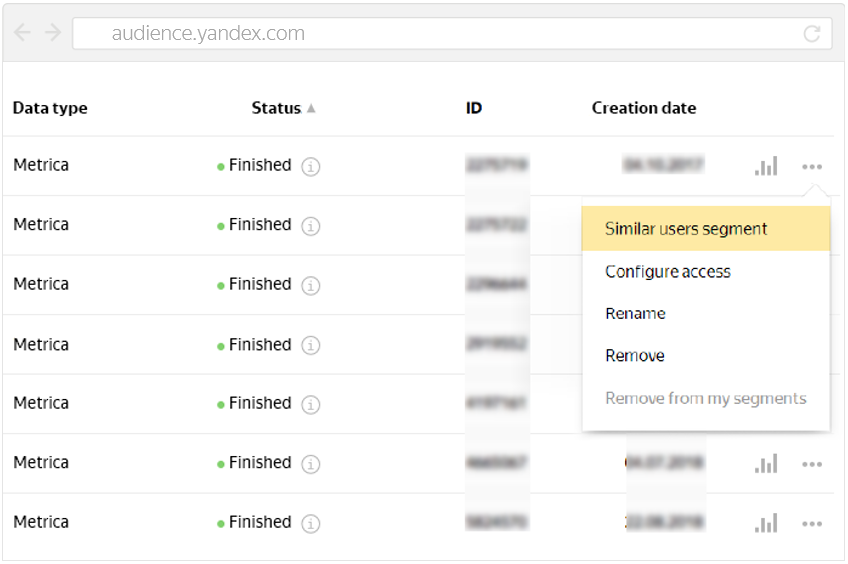
Task: Open the three-dots menu in sixth row
Action: pyautogui.click(x=812, y=464)
